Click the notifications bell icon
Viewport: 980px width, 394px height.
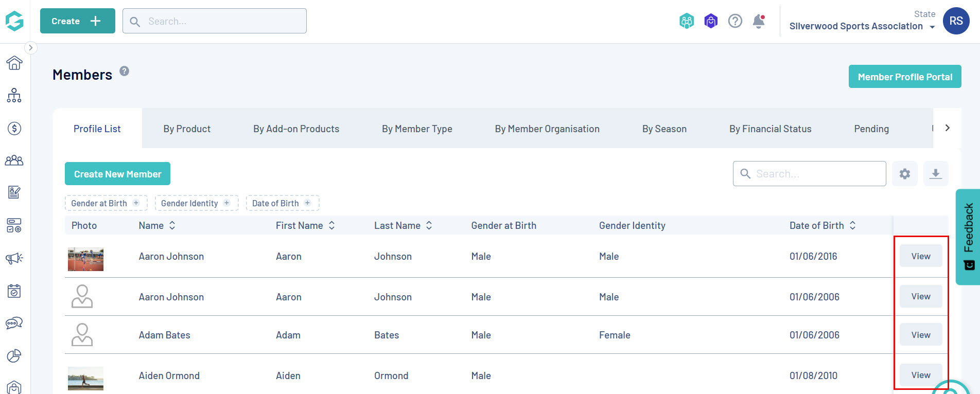[759, 21]
